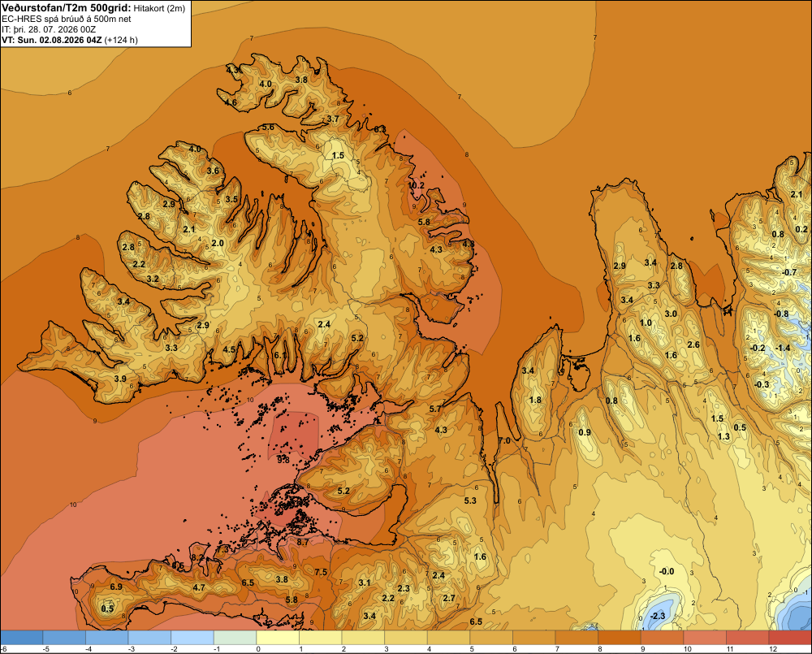
Task: Click the temperature value -0.8
Action: [781, 314]
